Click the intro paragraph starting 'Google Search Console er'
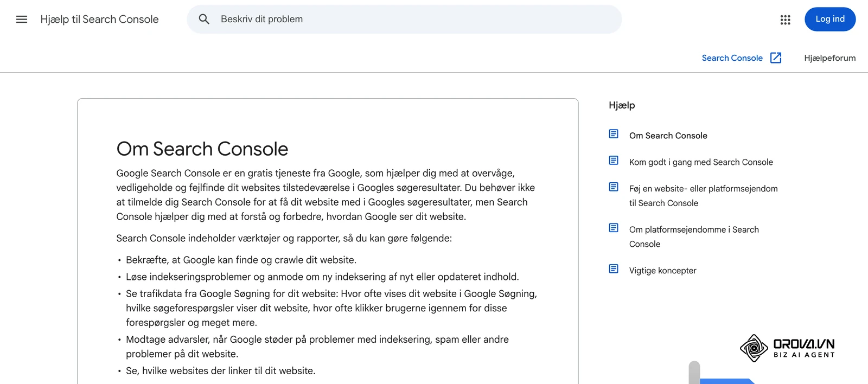 click(325, 195)
